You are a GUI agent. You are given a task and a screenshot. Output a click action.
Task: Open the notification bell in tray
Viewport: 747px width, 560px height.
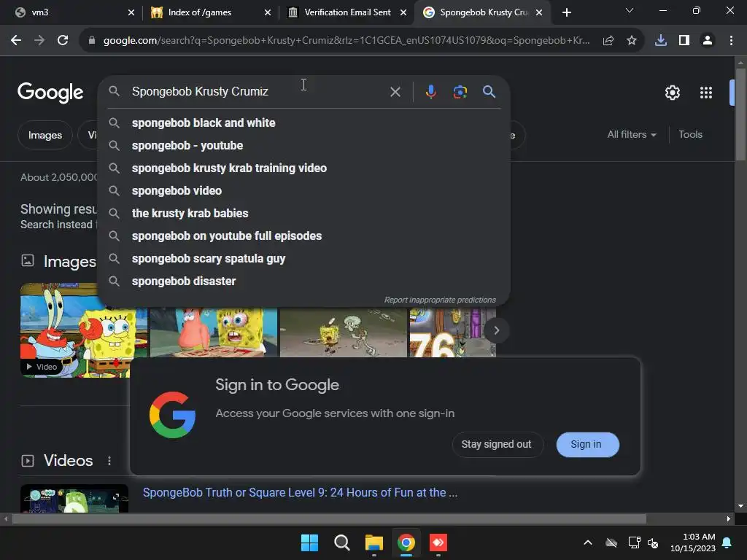(727, 542)
